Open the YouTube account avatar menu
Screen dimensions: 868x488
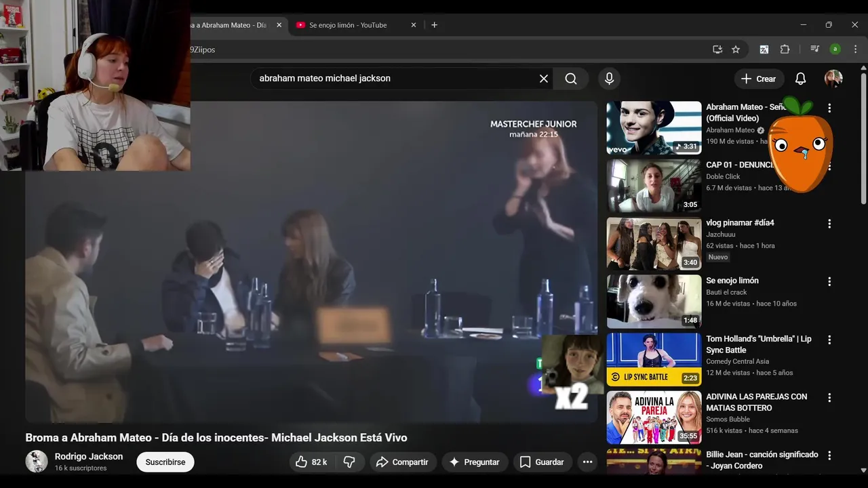(x=833, y=79)
